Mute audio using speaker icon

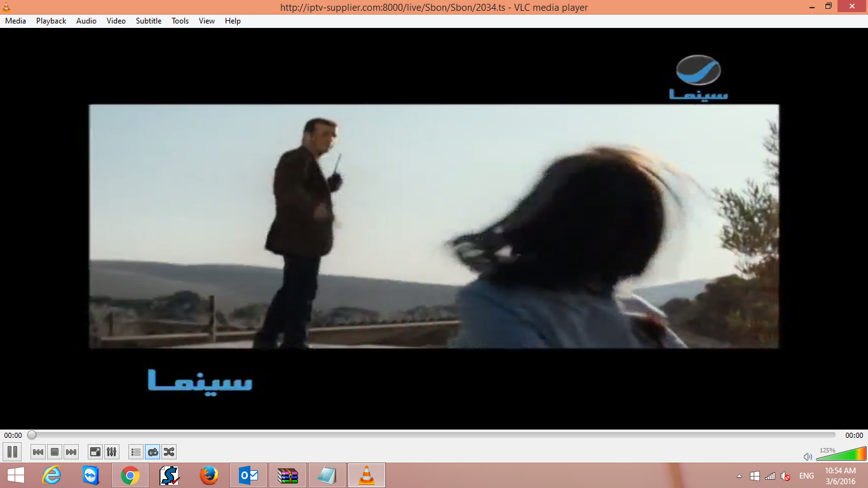click(x=808, y=456)
